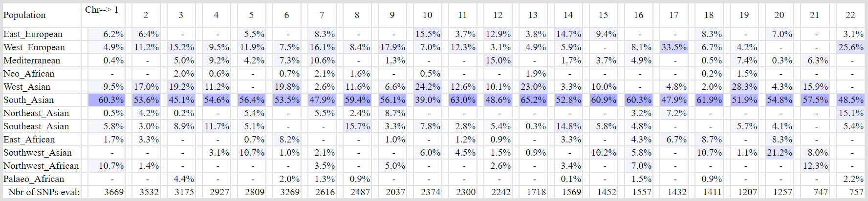The width and height of the screenshot is (868, 201).
Task: Click the 65.2% South_Asian cell
Action: tap(533, 100)
